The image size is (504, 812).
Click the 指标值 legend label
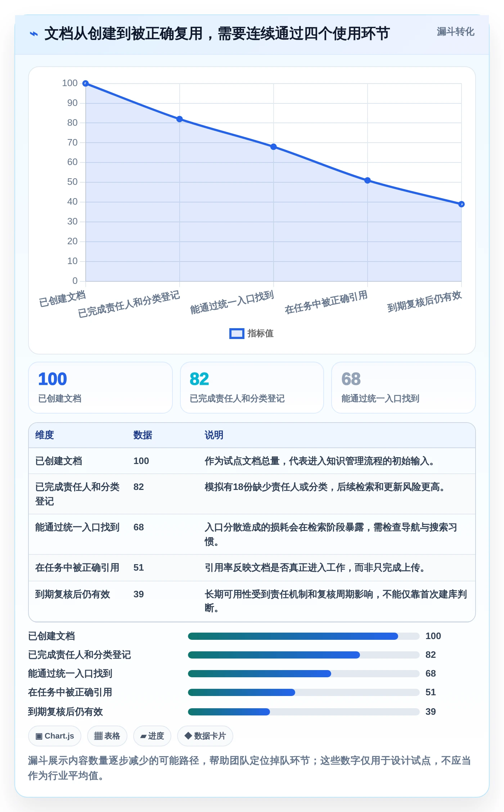[x=260, y=334]
